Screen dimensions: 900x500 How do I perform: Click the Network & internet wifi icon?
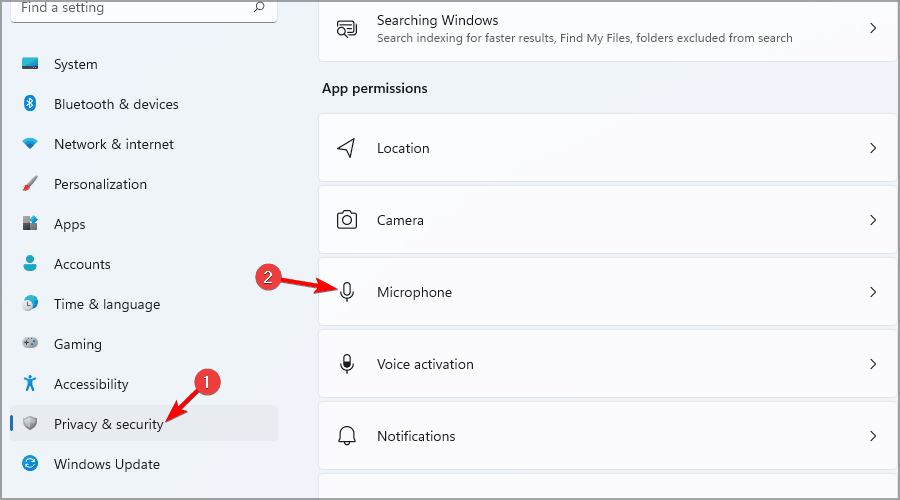(x=30, y=144)
